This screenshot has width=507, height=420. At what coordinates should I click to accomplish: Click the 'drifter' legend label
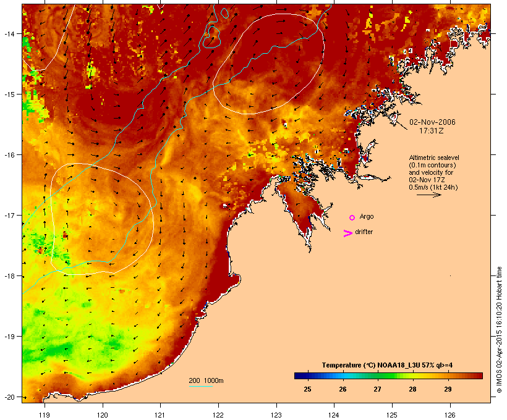364,232
